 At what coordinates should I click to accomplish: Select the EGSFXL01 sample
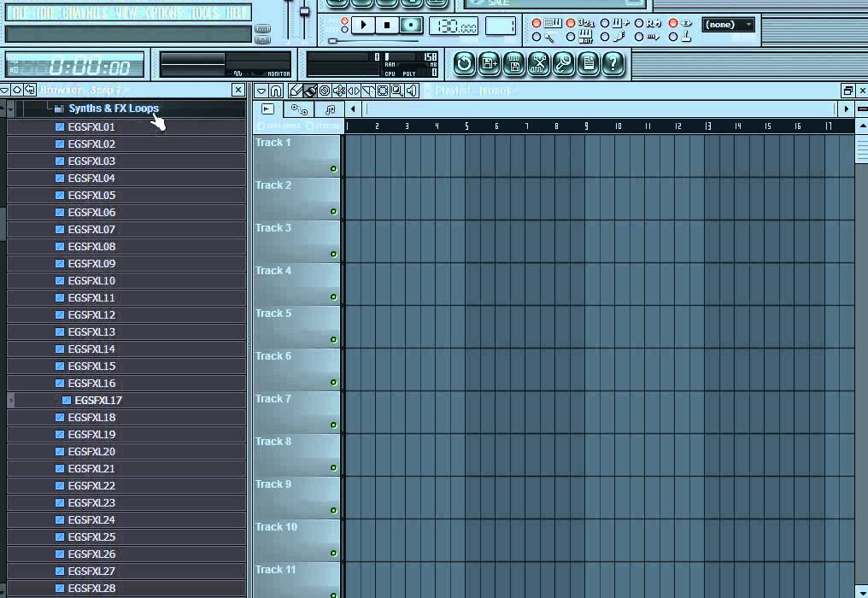[126, 126]
